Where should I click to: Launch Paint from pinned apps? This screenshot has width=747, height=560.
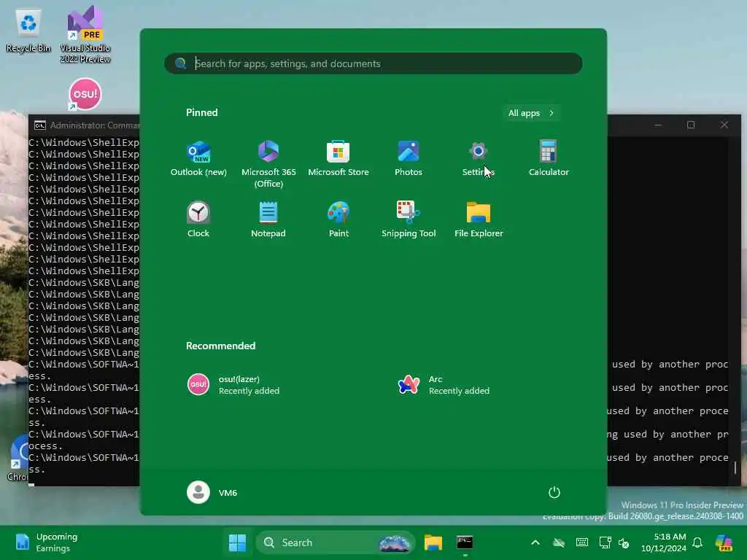pos(338,220)
